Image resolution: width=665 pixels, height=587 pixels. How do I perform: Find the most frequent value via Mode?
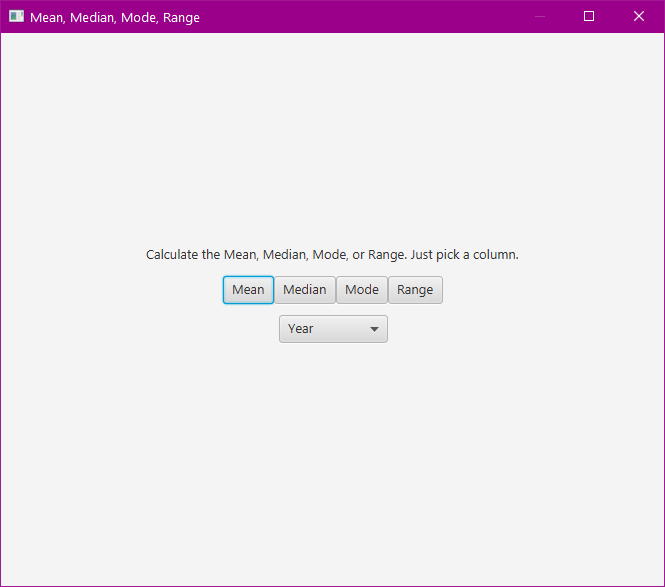click(x=361, y=290)
